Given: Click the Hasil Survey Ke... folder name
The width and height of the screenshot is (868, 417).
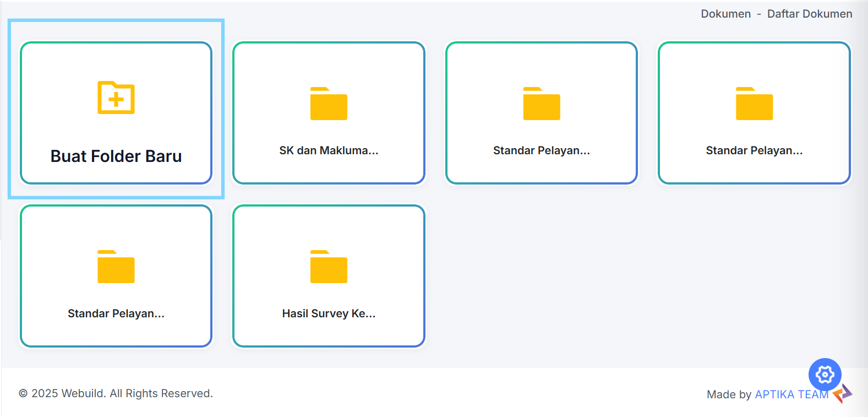Looking at the screenshot, I should tap(329, 313).
